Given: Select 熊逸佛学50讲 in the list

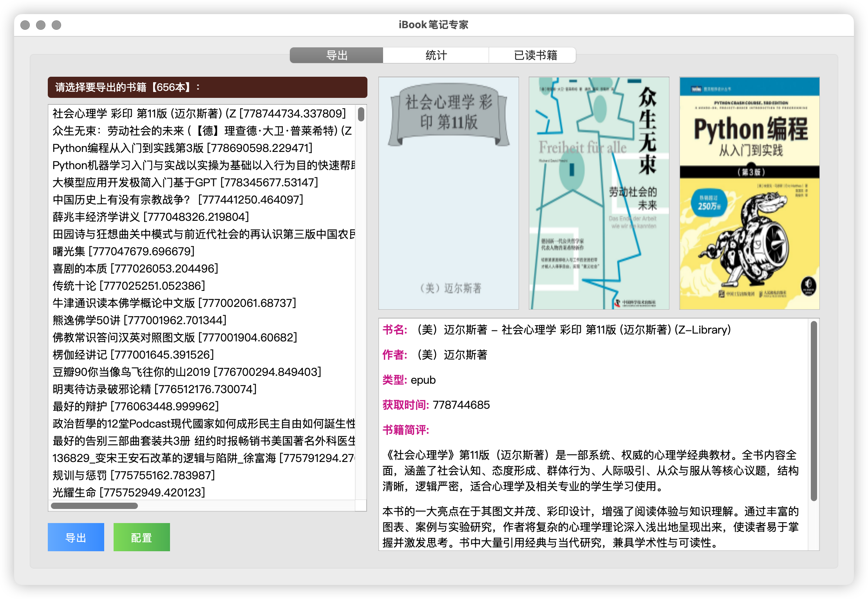Looking at the screenshot, I should pyautogui.click(x=139, y=320).
